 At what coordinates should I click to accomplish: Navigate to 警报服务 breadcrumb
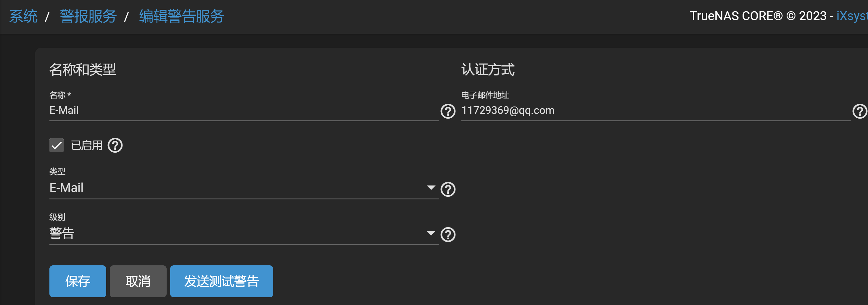point(88,16)
